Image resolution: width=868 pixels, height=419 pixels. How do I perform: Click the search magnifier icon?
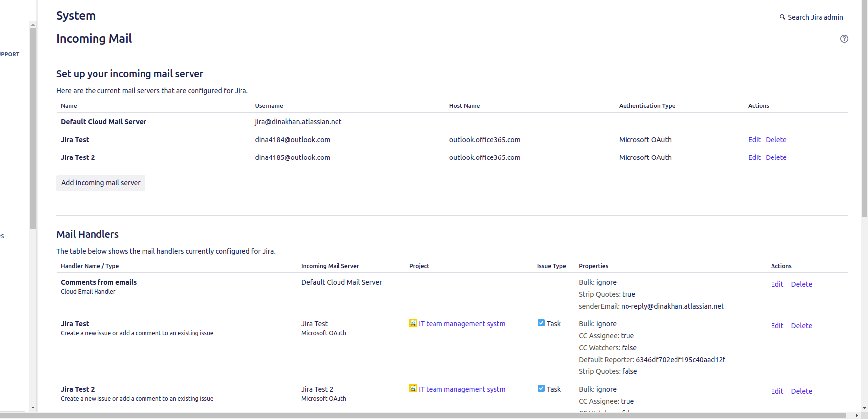tap(782, 17)
